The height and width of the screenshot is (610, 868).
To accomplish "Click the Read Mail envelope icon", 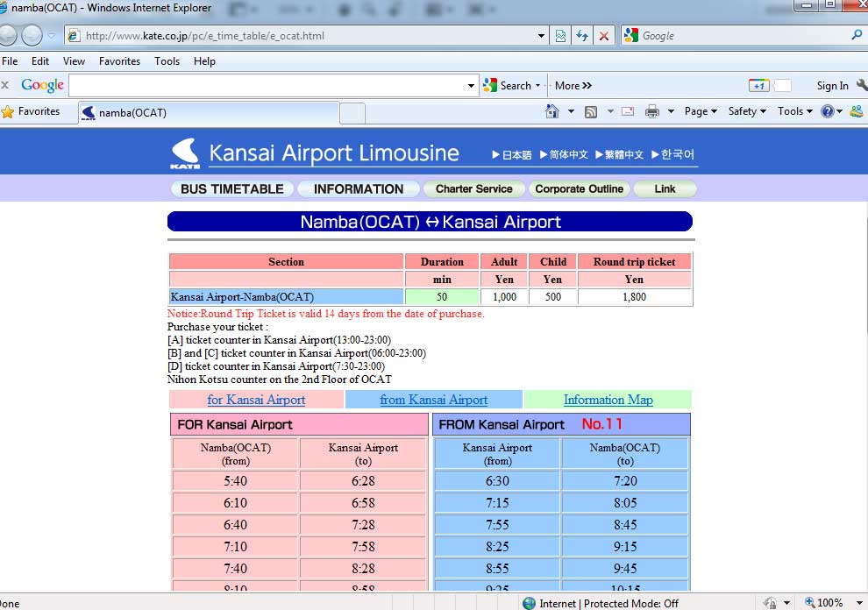I will click(628, 111).
